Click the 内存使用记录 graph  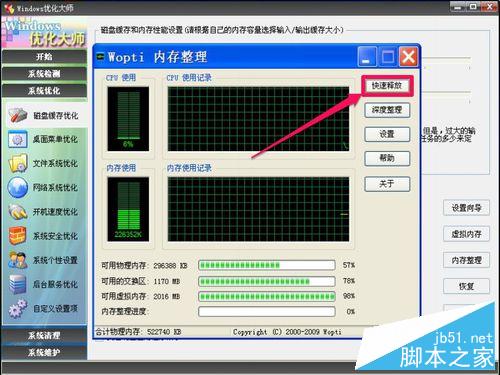click(x=258, y=209)
